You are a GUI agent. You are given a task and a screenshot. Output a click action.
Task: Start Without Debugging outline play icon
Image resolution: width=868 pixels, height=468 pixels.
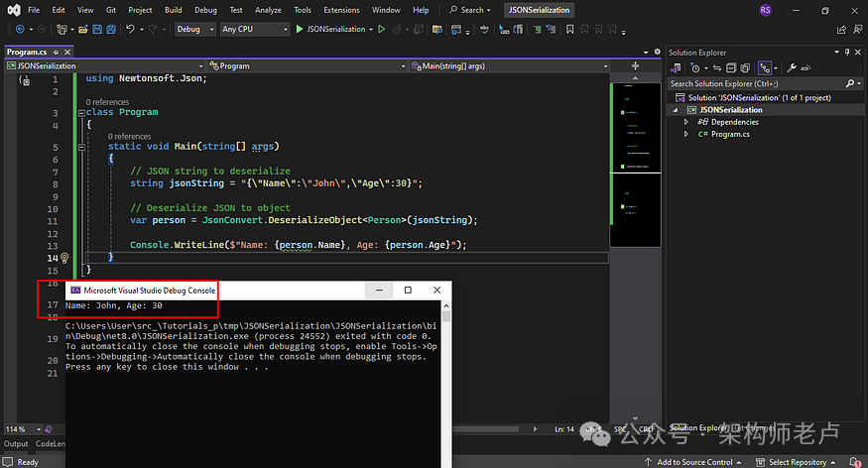[x=381, y=29]
